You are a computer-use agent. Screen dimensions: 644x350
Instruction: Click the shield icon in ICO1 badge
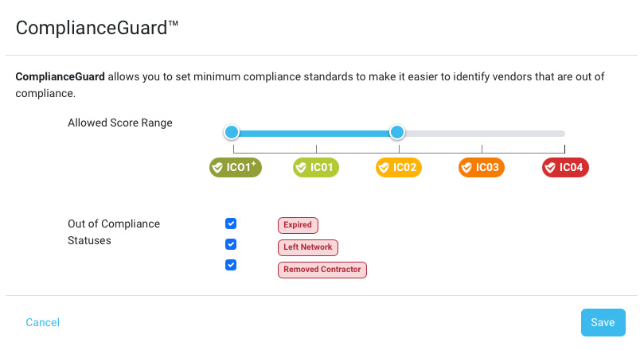pos(301,168)
